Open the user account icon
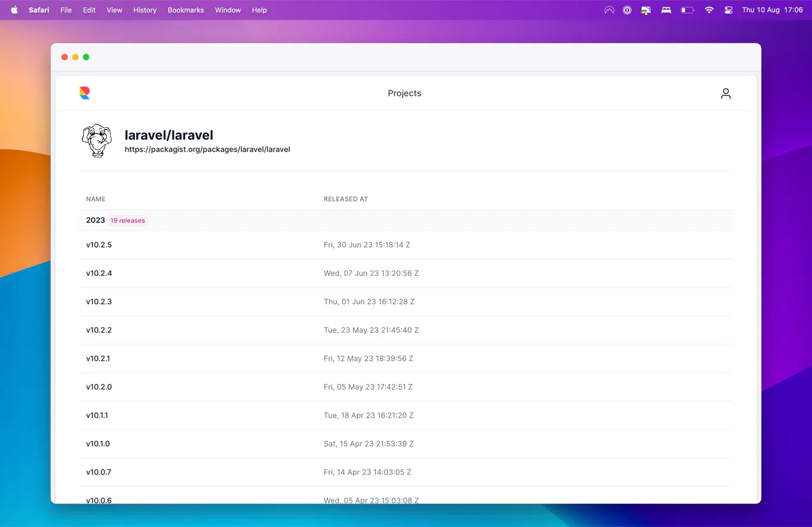 coord(726,93)
